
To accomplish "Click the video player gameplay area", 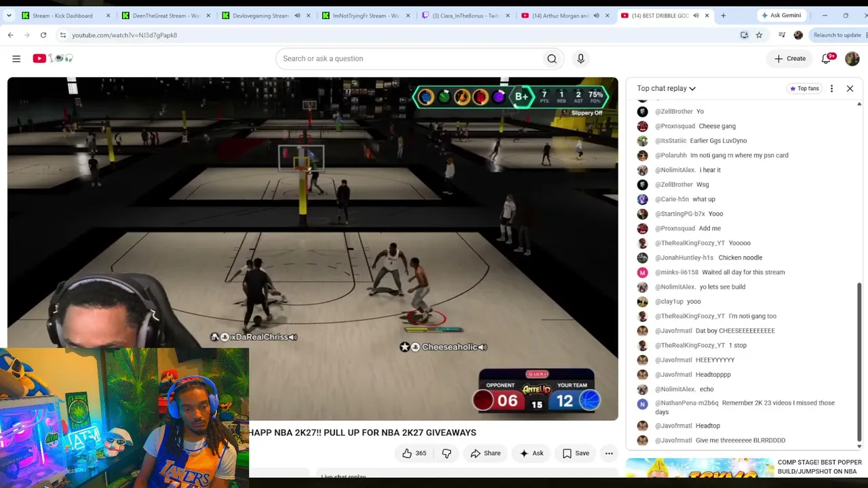I will coord(313,248).
